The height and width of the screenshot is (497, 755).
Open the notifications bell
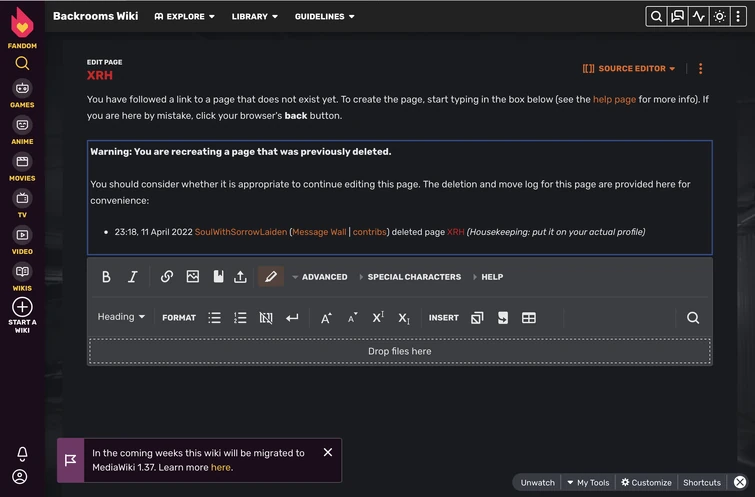pyautogui.click(x=22, y=453)
